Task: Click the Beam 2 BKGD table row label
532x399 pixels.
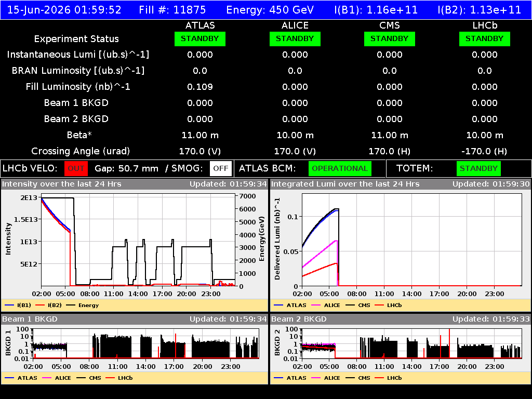Action: [76, 119]
